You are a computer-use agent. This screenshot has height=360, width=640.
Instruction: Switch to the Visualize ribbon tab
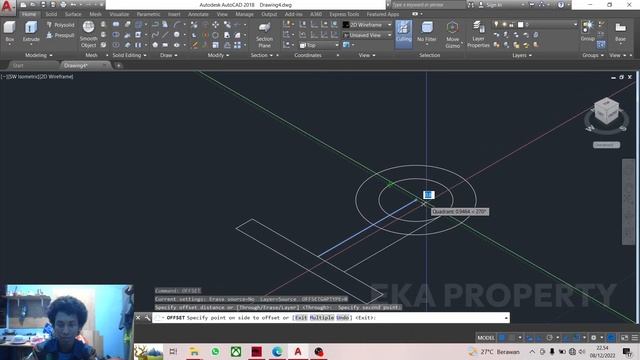(x=119, y=14)
